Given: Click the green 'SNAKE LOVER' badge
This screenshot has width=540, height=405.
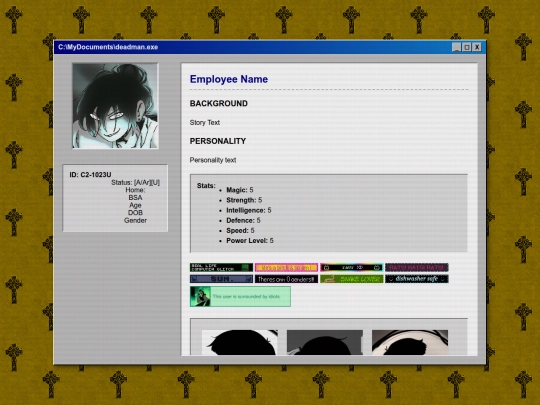Looking at the screenshot, I should click(x=351, y=279).
